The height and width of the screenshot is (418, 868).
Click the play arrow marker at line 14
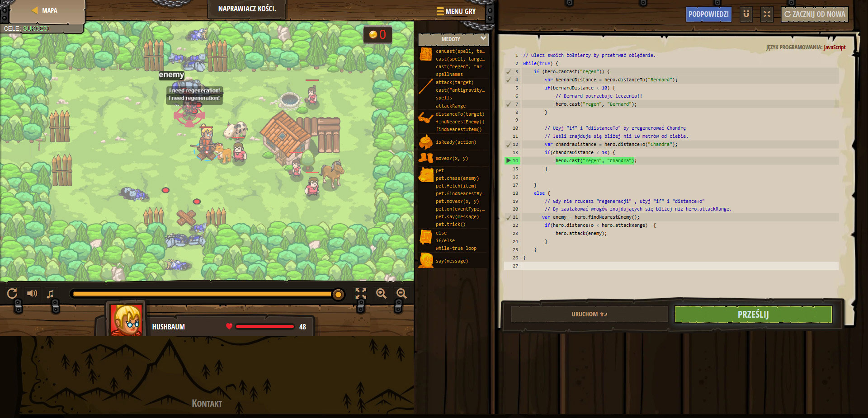[x=509, y=160]
